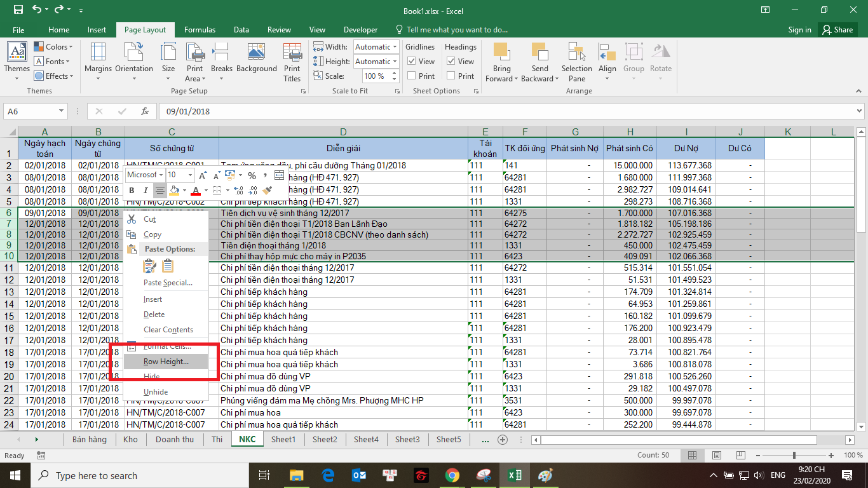Screen dimensions: 868x488
Task: Click the font color swatch in mini toolbar
Action: coord(196,191)
